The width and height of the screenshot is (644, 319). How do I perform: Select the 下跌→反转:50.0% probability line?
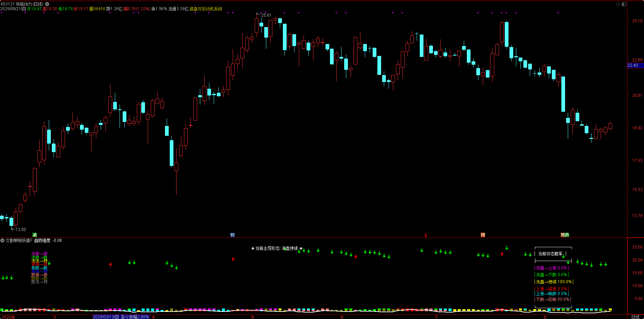pos(553,299)
